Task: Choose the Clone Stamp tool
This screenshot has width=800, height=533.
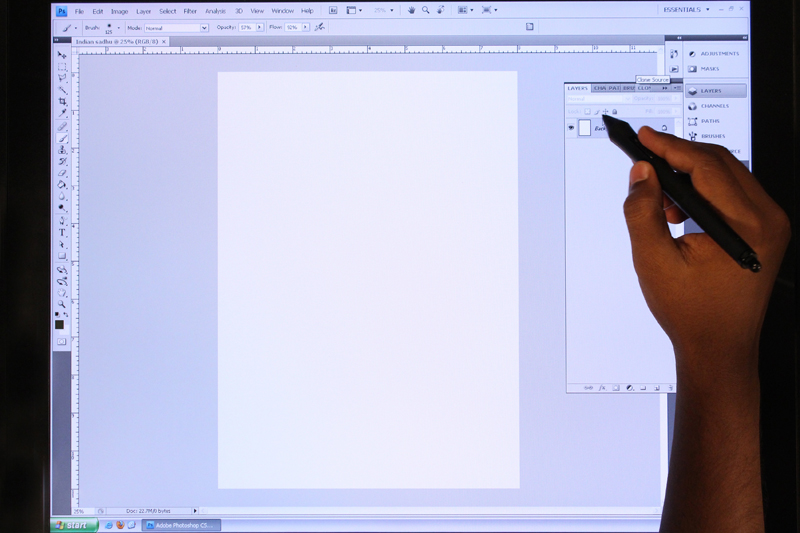Action: click(x=62, y=150)
